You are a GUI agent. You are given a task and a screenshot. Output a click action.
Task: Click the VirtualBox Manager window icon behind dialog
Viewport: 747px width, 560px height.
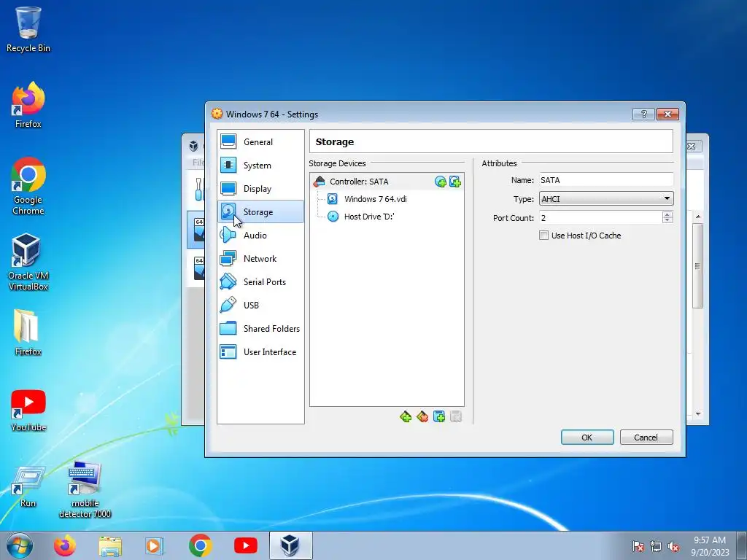click(x=193, y=146)
